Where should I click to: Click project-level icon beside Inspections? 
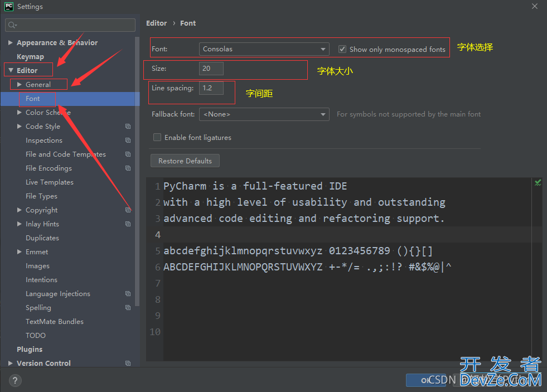pos(128,140)
